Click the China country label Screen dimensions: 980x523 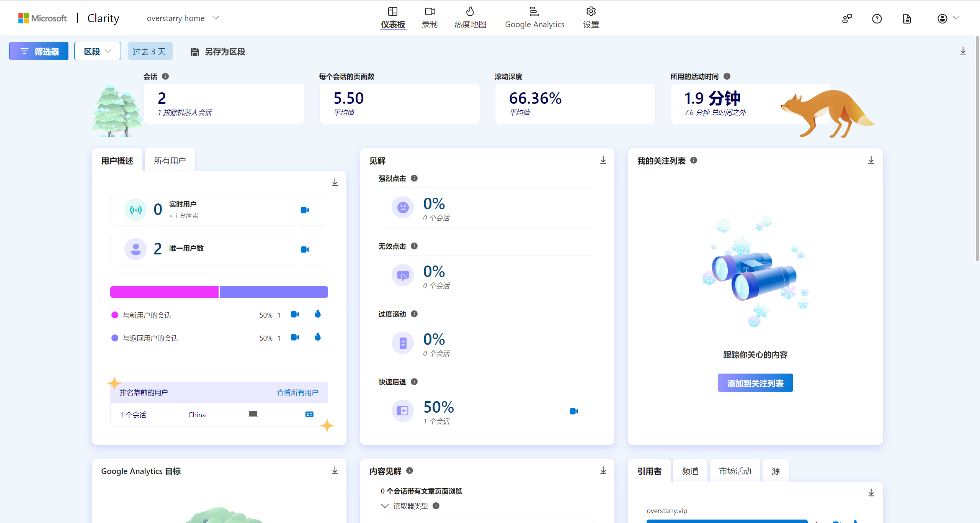pos(197,415)
